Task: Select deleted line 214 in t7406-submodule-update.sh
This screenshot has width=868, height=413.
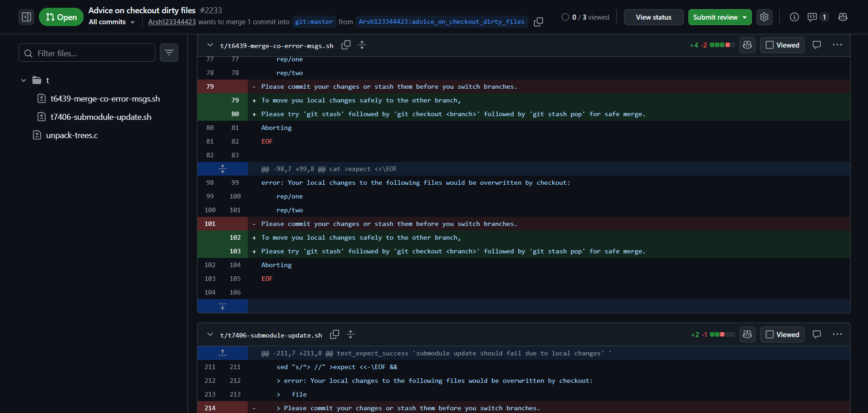Action: point(524,408)
